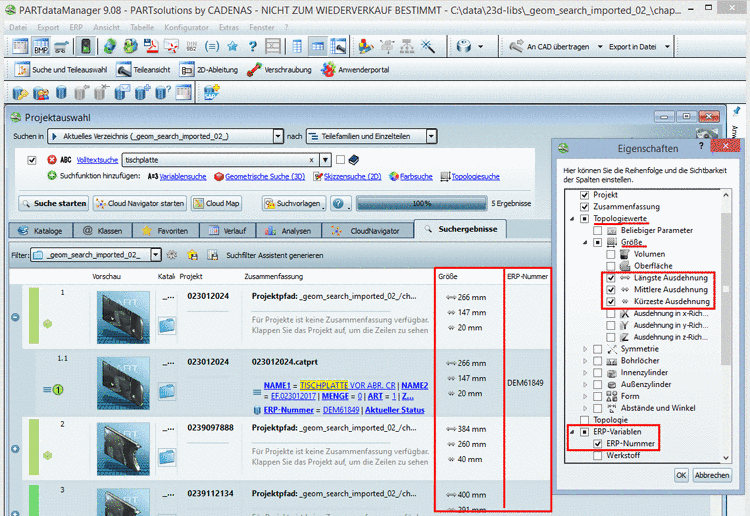Remove Volltextsuche with red X icon
Image resolution: width=750 pixels, height=516 pixels.
(x=52, y=160)
